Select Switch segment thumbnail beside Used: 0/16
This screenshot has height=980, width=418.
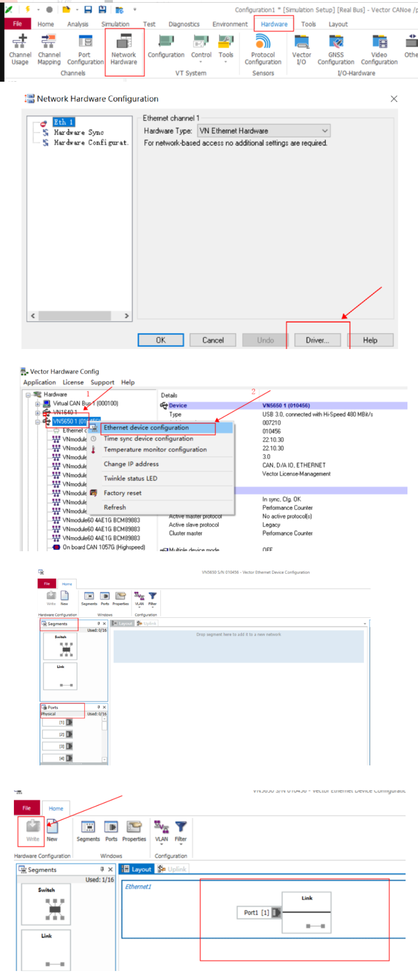tap(60, 646)
